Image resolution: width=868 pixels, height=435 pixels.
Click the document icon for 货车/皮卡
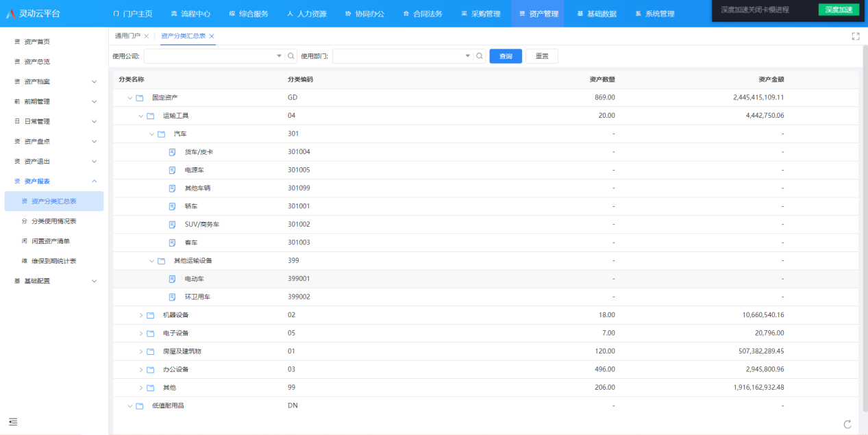(173, 152)
